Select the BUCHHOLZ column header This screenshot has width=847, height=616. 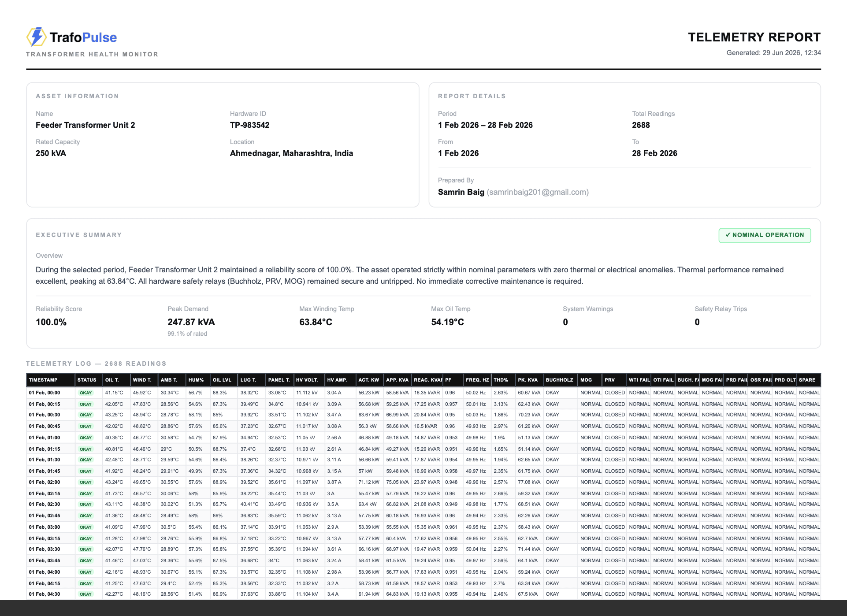coord(560,380)
